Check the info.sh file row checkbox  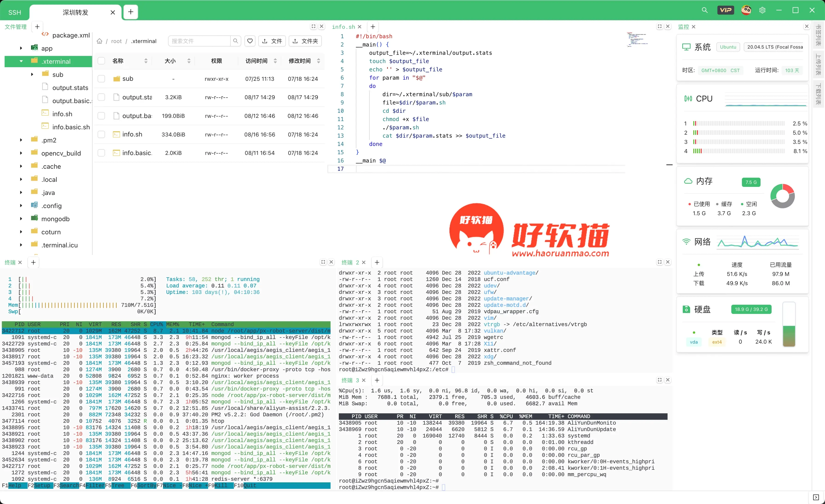[x=101, y=134]
